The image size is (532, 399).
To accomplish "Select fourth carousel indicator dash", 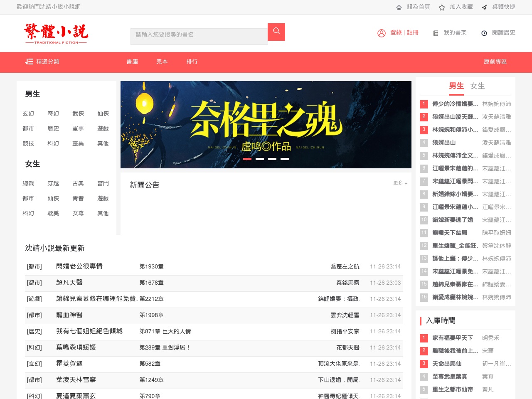I will tap(285, 159).
